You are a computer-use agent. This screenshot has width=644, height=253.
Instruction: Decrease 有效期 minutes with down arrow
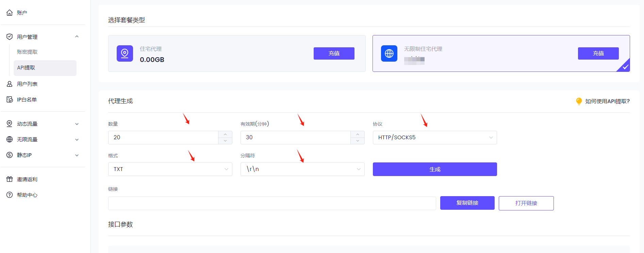pos(358,141)
